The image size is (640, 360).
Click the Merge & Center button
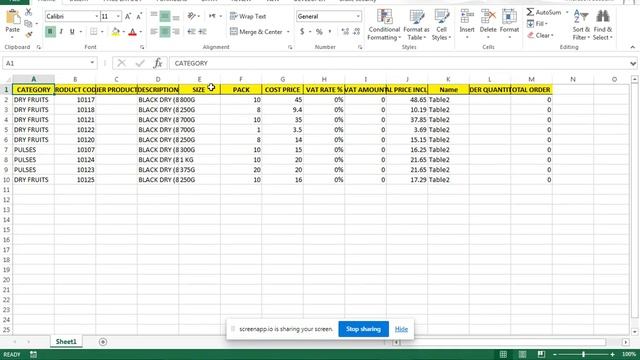click(x=256, y=31)
